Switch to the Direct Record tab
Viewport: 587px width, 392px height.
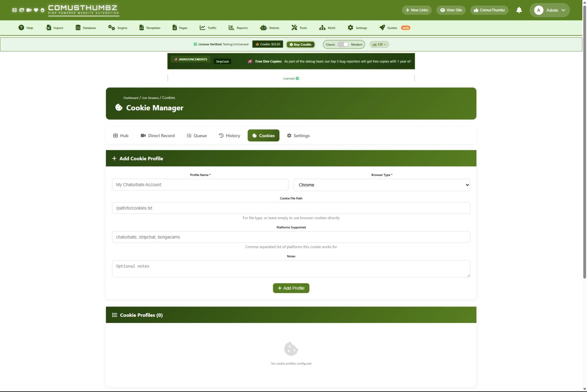pyautogui.click(x=158, y=136)
